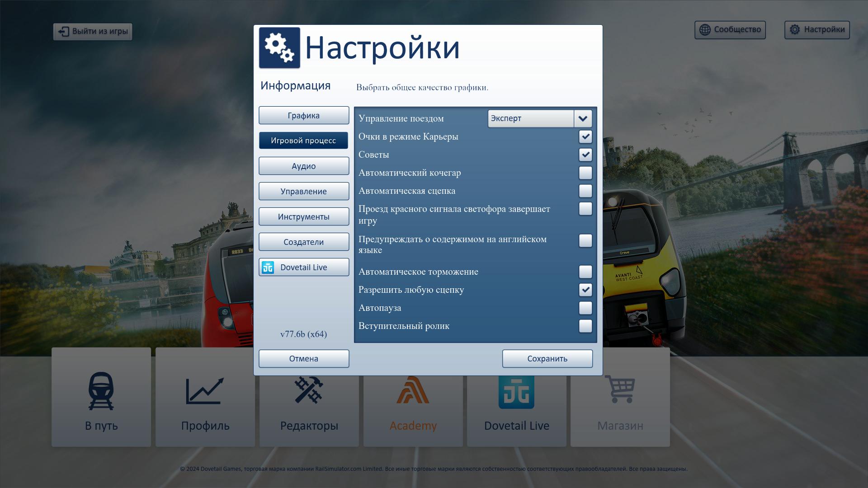Click the exit door icon on Выйти из игры

point(64,32)
